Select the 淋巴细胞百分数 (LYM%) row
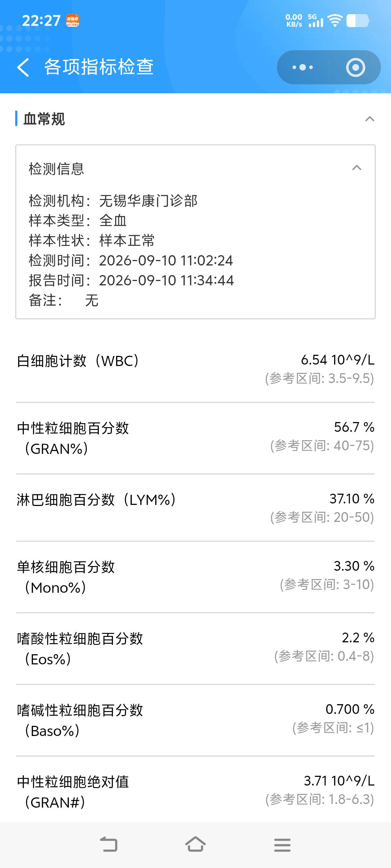This screenshot has height=868, width=391. (x=195, y=508)
